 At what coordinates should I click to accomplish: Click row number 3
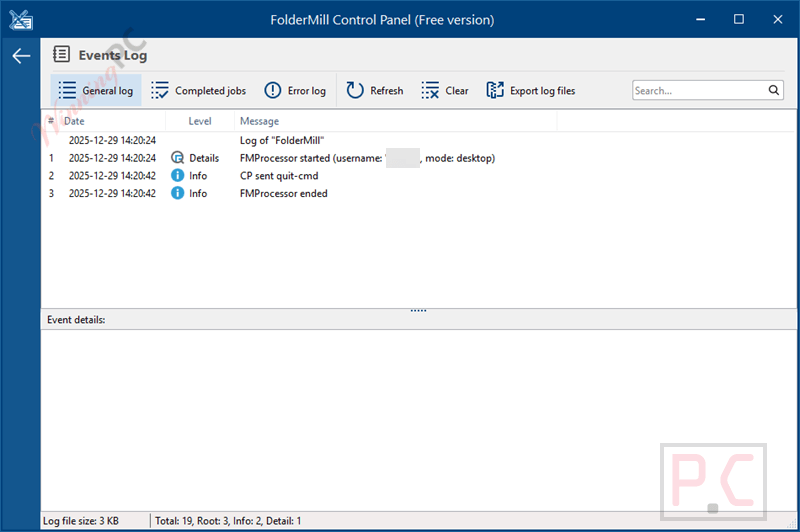click(x=51, y=193)
